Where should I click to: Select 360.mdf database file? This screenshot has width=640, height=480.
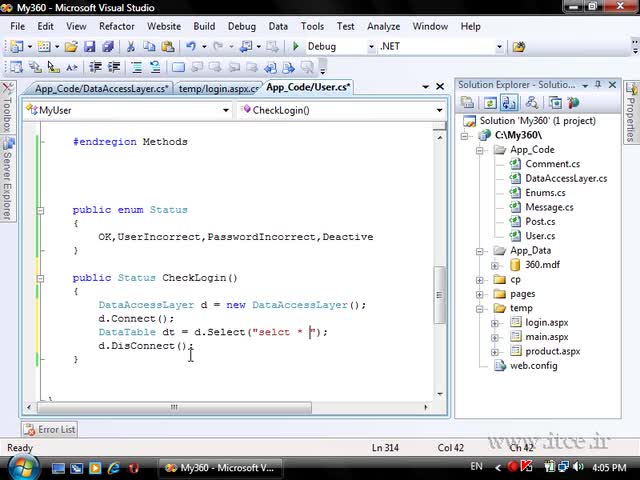click(542, 265)
